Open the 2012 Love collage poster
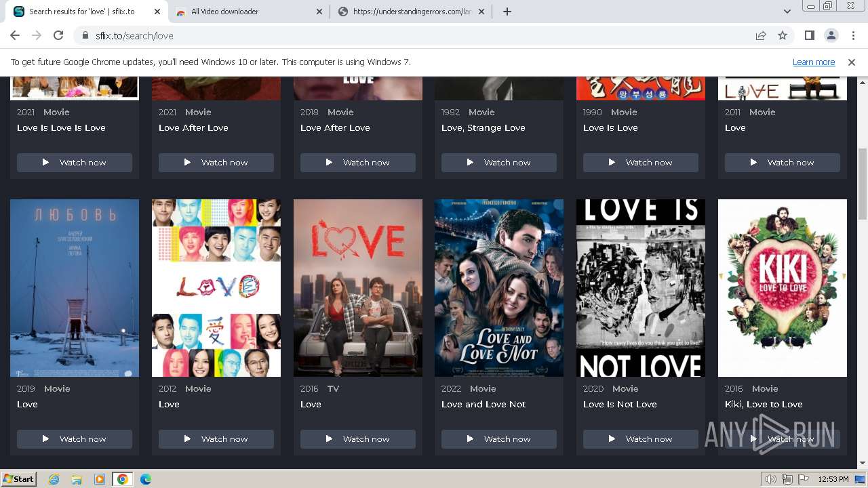868x488 pixels. click(x=216, y=288)
